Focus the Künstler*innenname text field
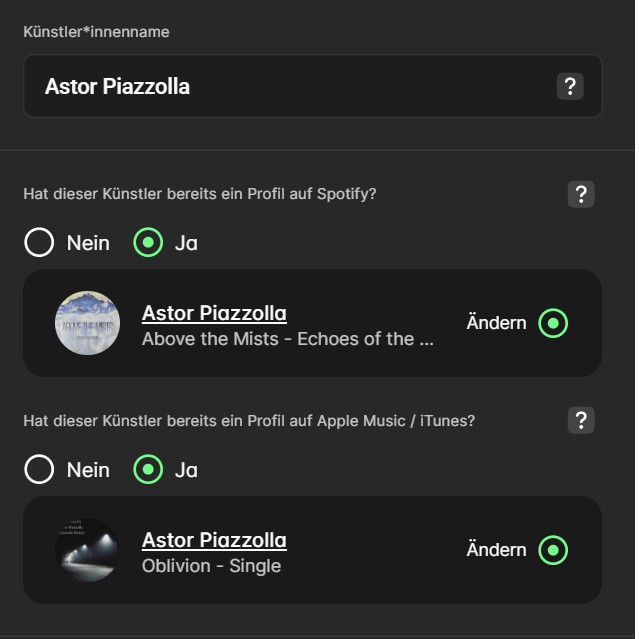 pos(290,86)
